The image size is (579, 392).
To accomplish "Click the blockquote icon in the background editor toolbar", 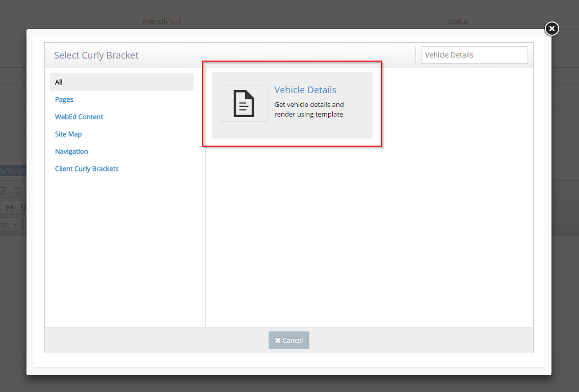I will 10,207.
